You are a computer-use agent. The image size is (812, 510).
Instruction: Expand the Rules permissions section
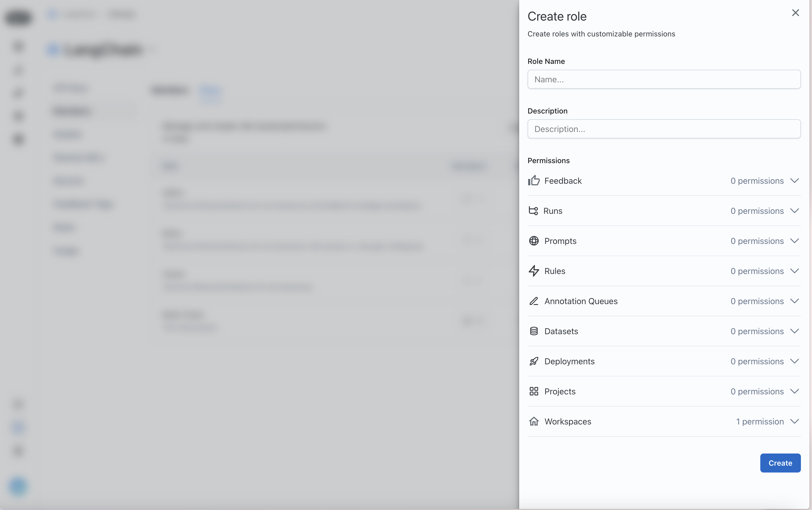click(x=794, y=271)
